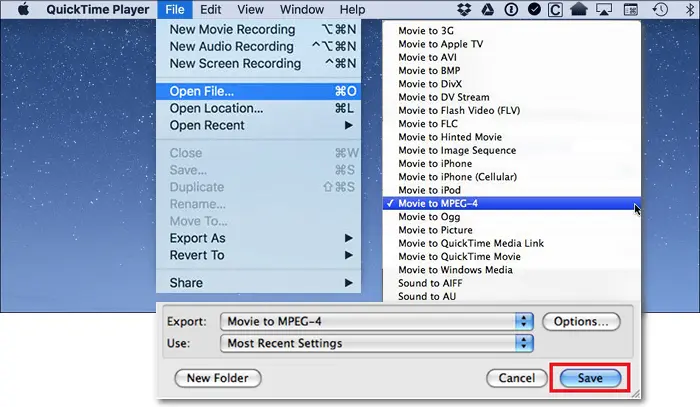Select Open File... menu entry
This screenshot has width=700, height=407.
pyautogui.click(x=258, y=91)
